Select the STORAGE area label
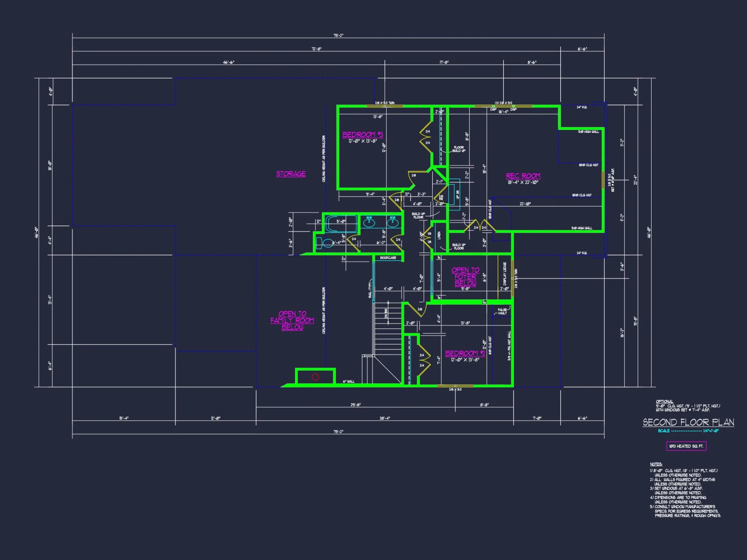This screenshot has height=560, width=747. pyautogui.click(x=291, y=173)
